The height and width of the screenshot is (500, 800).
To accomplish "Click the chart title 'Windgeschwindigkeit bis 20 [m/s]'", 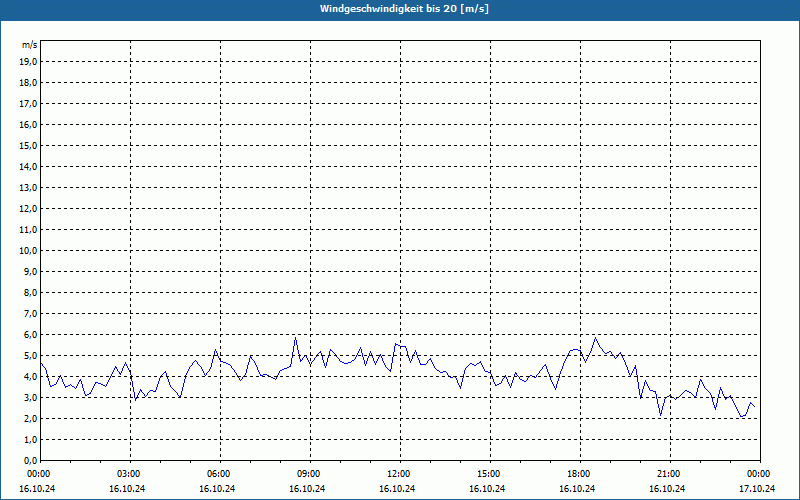I will coord(404,9).
